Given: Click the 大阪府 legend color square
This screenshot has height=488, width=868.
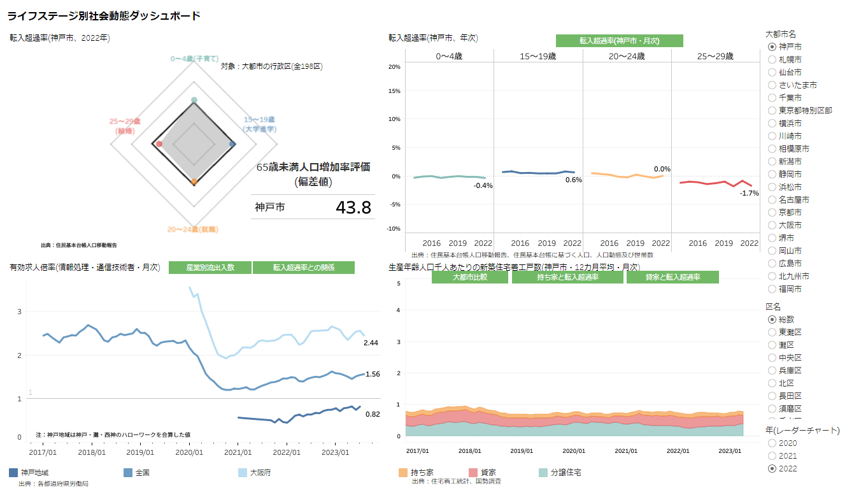Looking at the screenshot, I should [x=243, y=473].
